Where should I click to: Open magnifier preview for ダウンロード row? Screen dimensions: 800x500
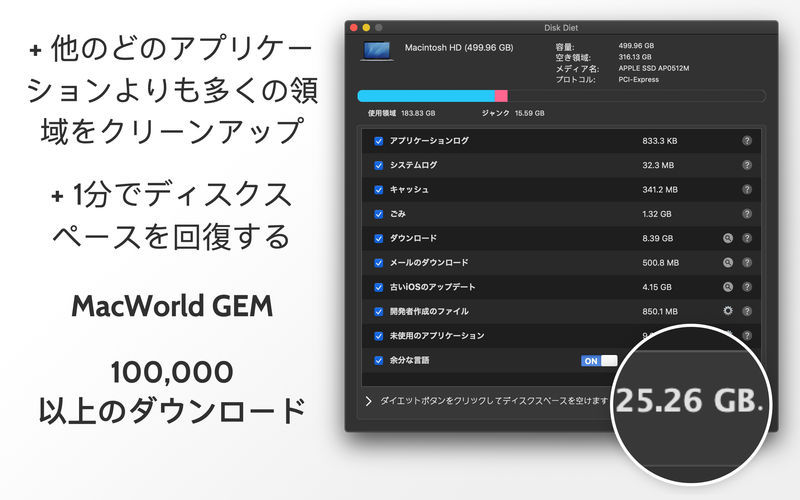coord(728,238)
